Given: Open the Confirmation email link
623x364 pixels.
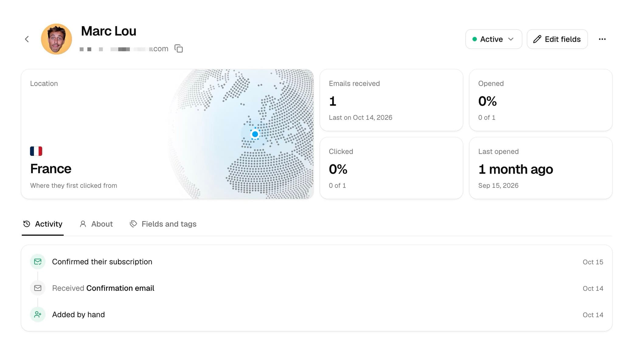Looking at the screenshot, I should pyautogui.click(x=120, y=288).
